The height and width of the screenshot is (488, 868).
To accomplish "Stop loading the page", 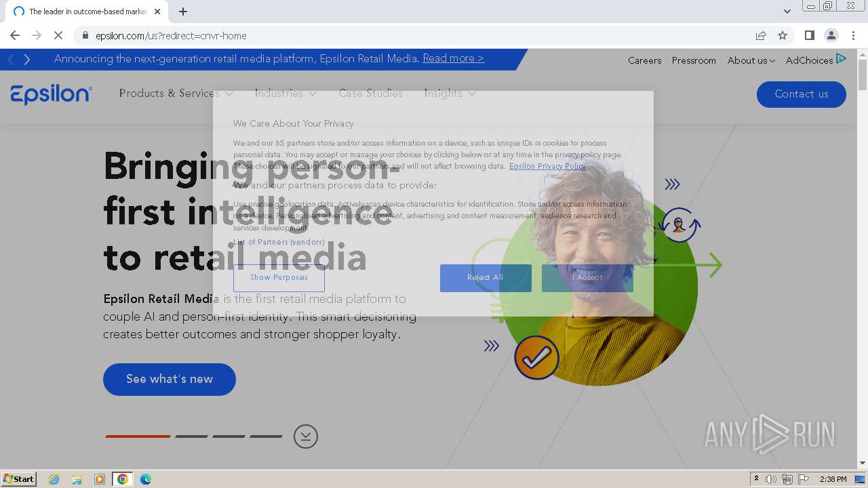I will [58, 35].
